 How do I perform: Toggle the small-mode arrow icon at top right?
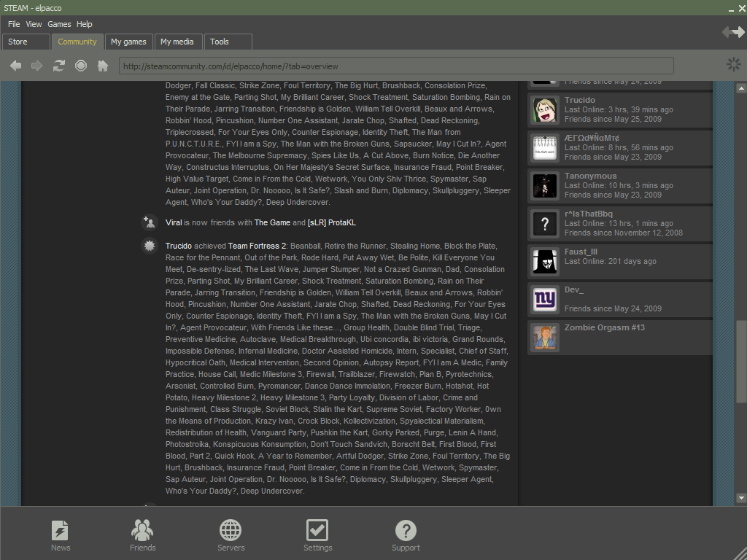tap(733, 32)
